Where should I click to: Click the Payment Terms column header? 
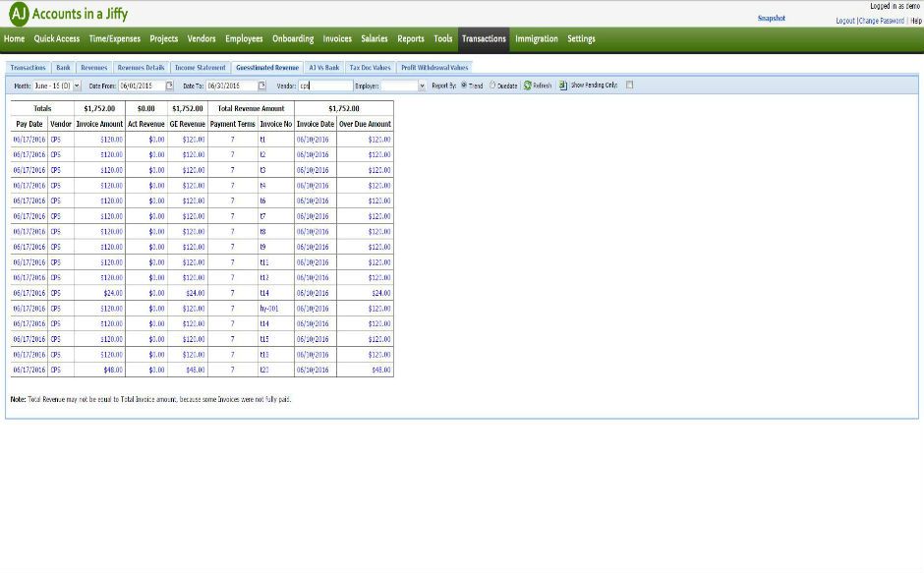click(233, 124)
